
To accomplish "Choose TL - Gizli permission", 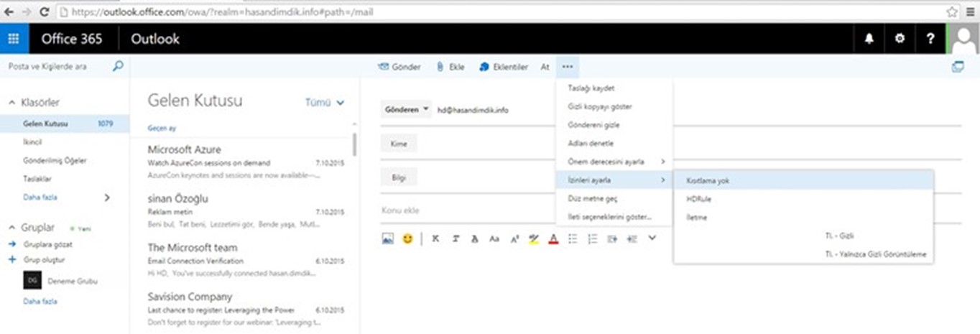I will coord(803,236).
